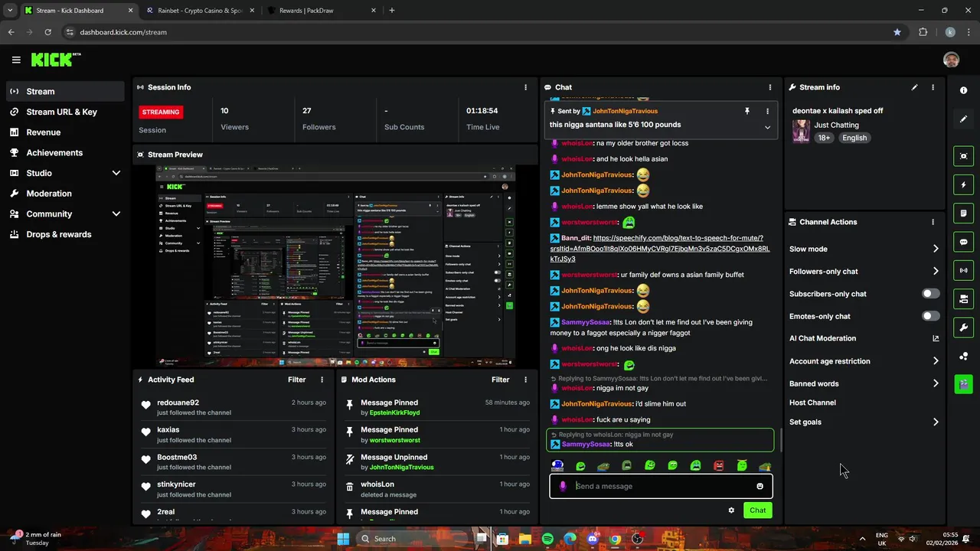Click the green clapperboard icon in sidebar

[963, 383]
